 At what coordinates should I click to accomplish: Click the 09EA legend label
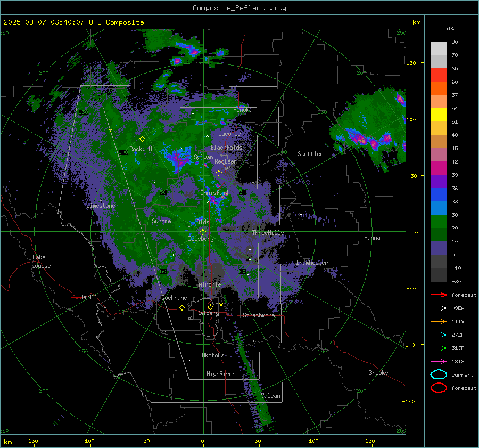(x=458, y=308)
